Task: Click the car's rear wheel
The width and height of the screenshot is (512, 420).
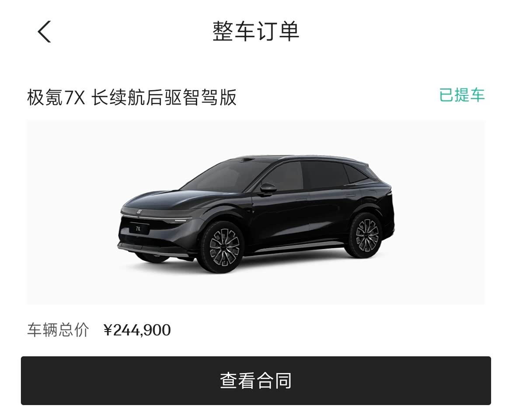Action: 366,235
